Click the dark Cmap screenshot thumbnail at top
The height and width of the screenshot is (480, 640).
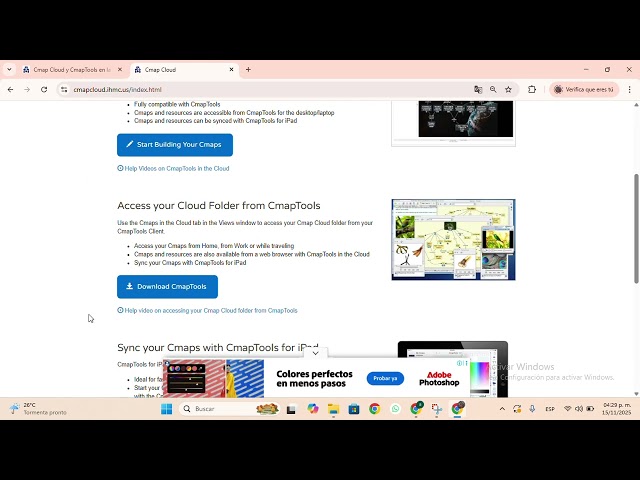point(453,123)
